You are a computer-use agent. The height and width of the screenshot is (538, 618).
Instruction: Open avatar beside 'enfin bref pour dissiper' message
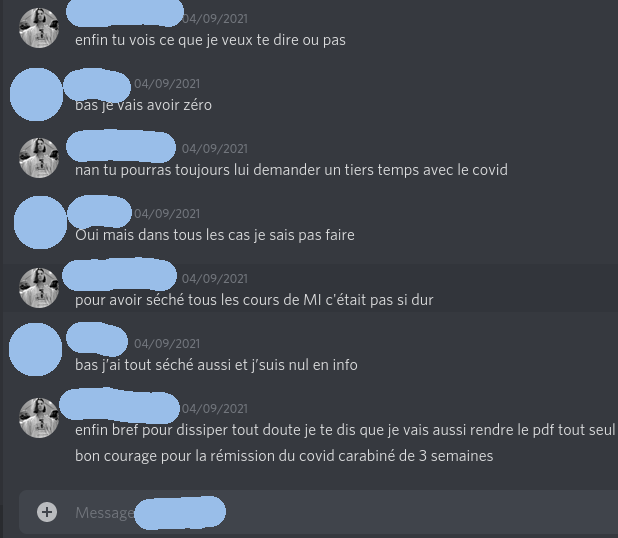click(39, 418)
